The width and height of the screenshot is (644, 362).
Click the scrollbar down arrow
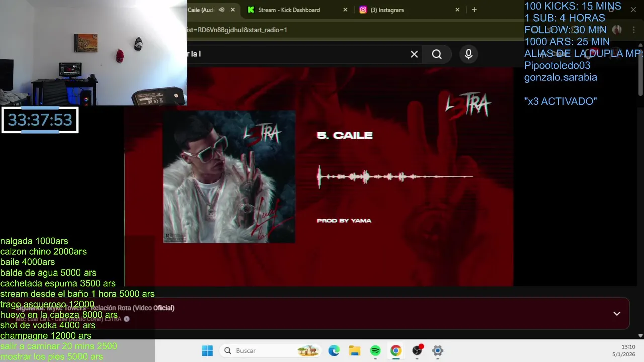pyautogui.click(x=640, y=335)
